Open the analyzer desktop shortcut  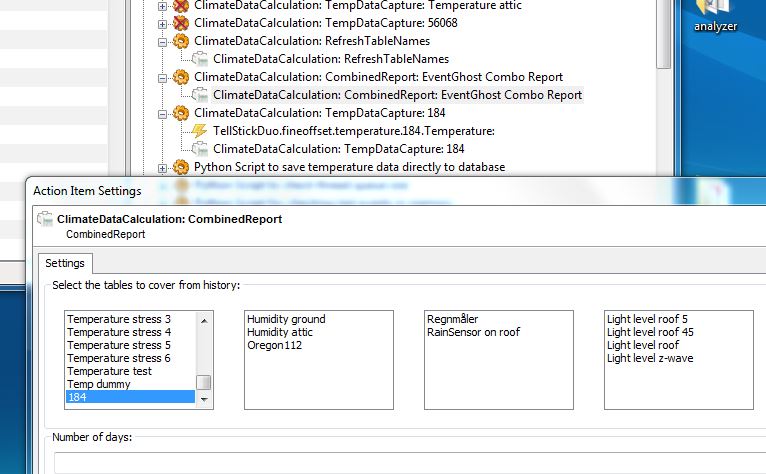[x=715, y=16]
